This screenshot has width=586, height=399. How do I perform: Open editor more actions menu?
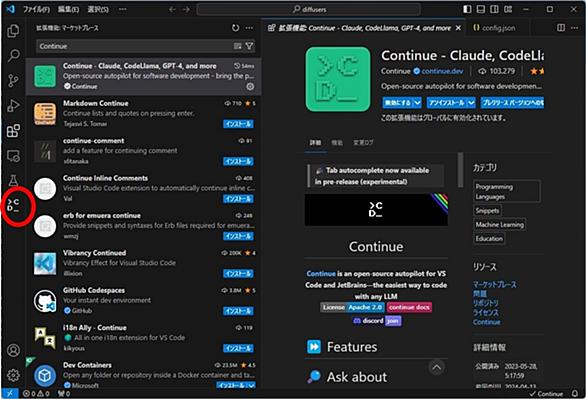pos(574,28)
